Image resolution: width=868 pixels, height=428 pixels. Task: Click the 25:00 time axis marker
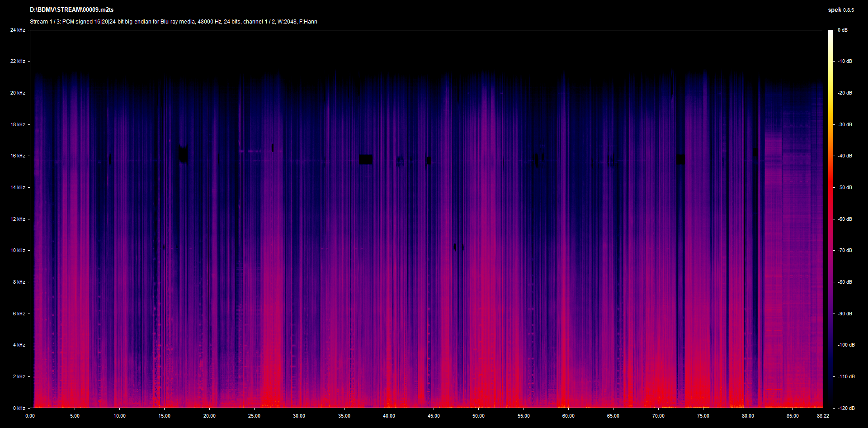click(254, 416)
